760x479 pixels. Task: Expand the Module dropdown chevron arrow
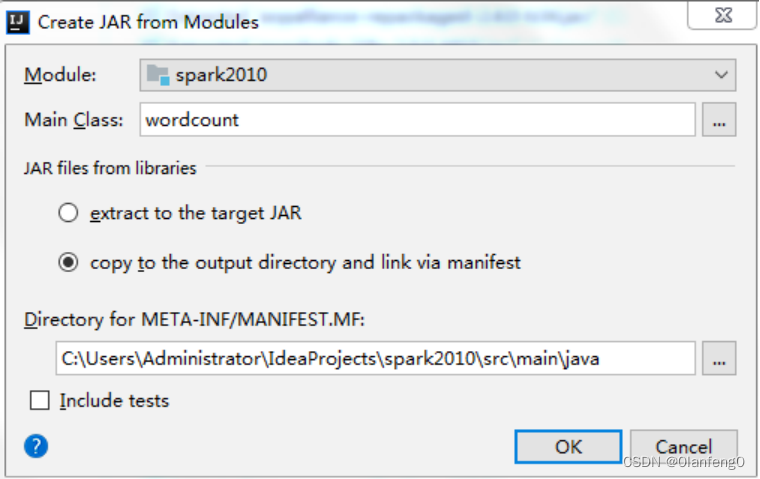click(721, 75)
